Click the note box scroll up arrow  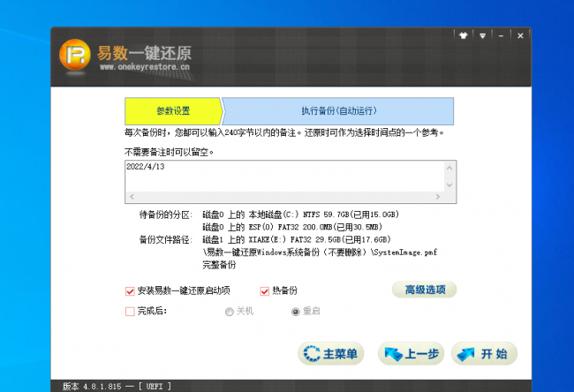[x=449, y=168]
